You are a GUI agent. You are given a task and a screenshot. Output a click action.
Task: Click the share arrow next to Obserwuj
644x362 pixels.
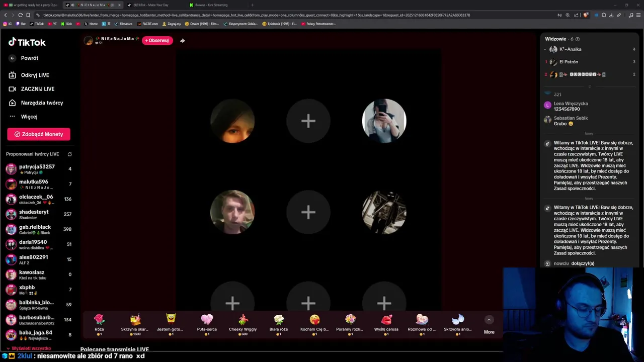(182, 41)
